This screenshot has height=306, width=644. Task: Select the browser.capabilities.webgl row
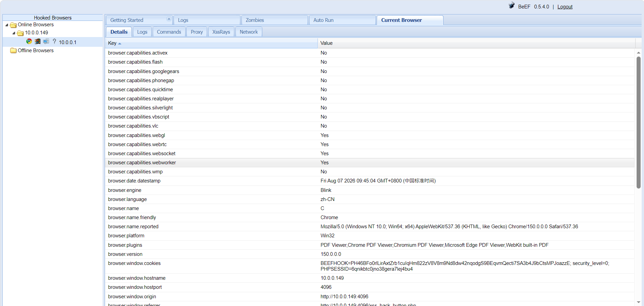click(x=370, y=135)
